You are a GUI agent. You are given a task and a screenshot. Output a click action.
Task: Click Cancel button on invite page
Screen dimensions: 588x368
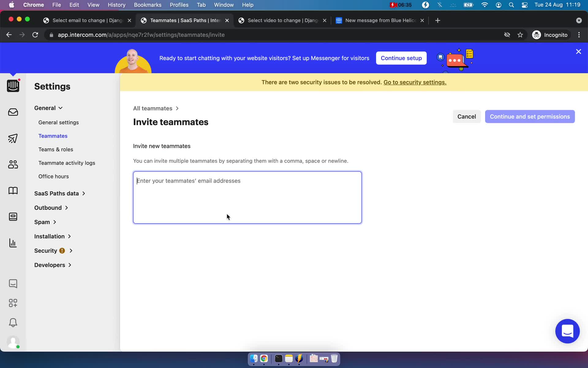466,117
